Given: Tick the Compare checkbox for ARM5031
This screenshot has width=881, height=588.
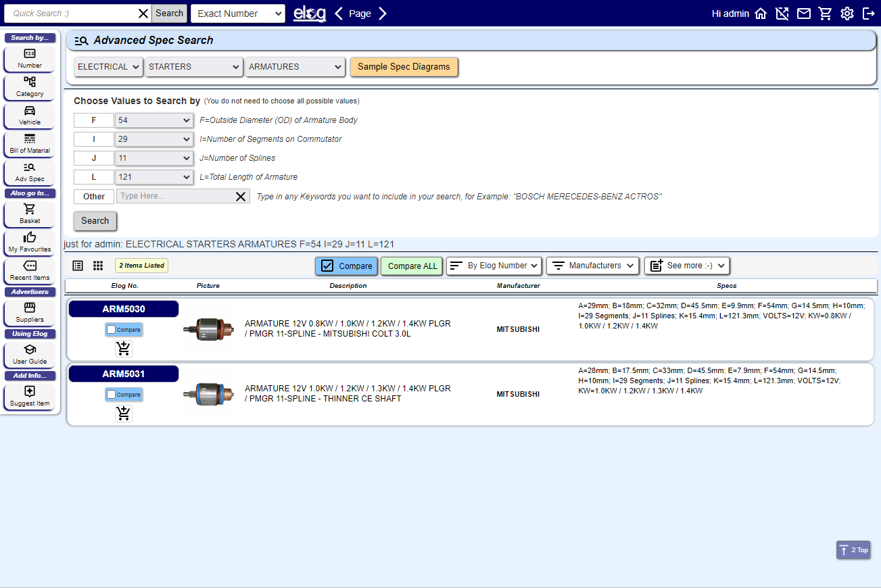Looking at the screenshot, I should pyautogui.click(x=112, y=395).
